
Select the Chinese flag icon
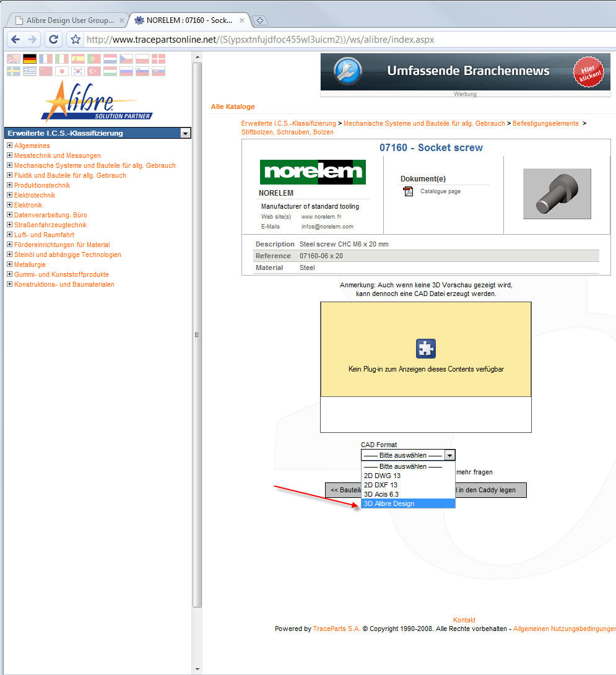[x=46, y=71]
